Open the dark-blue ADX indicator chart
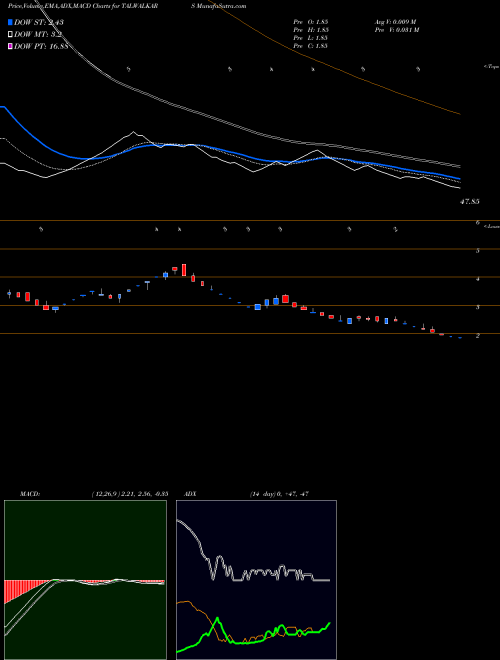This screenshot has height=660, width=500. [x=256, y=580]
